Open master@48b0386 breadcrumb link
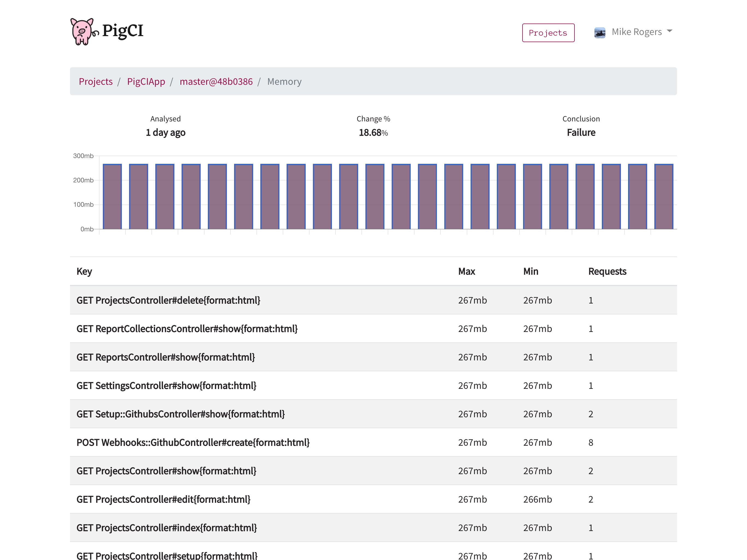This screenshot has width=747, height=560. tap(216, 81)
